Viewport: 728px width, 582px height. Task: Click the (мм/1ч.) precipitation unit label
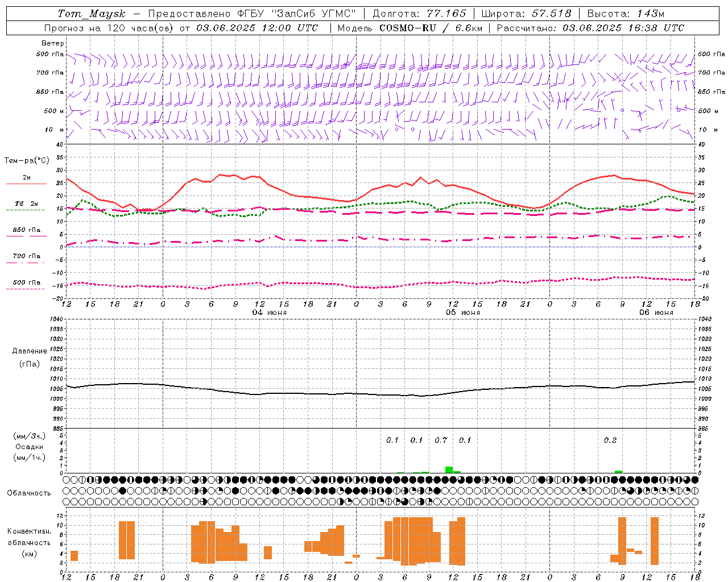pos(30,458)
